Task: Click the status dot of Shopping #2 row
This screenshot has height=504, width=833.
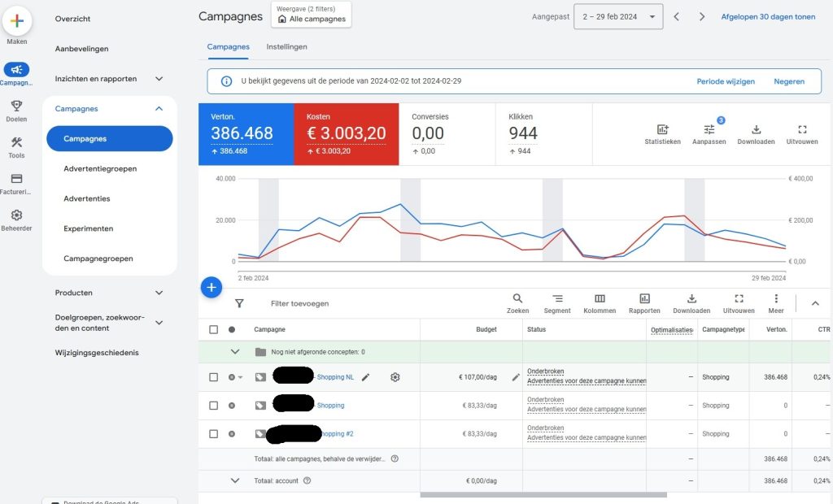Action: [x=232, y=434]
